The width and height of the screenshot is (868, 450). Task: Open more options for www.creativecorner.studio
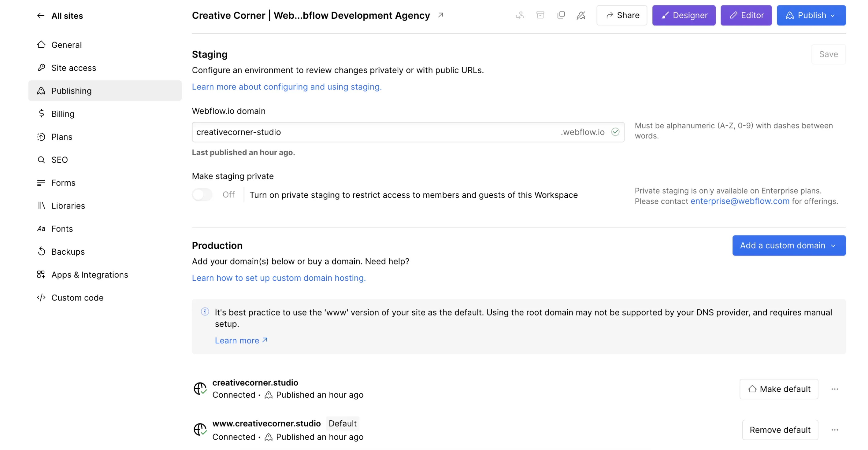coord(834,430)
